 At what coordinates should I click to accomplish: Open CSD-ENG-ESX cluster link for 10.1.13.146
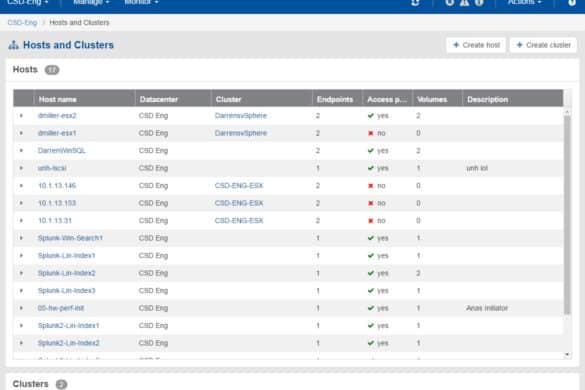click(x=239, y=186)
